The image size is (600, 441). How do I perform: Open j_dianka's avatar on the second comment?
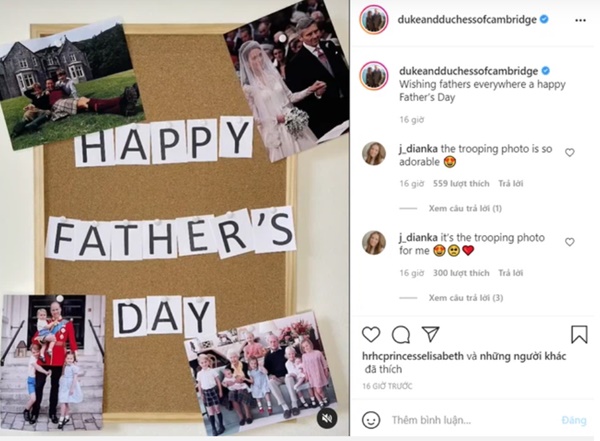pyautogui.click(x=374, y=242)
